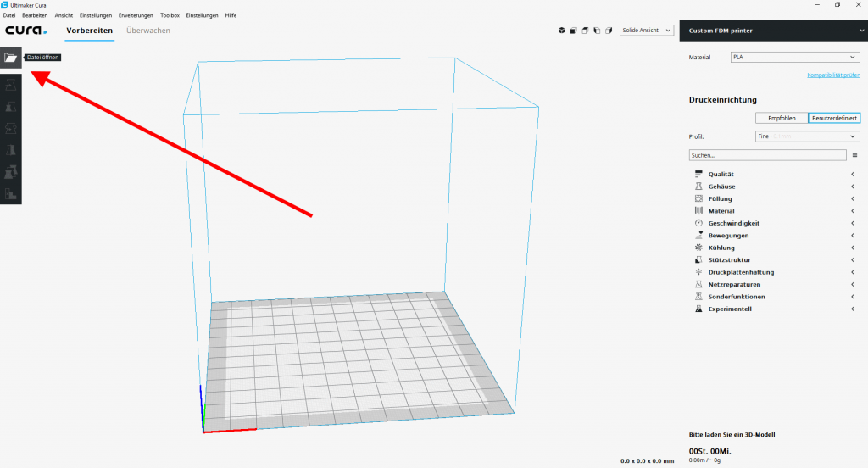Click the Stützstruktur category icon
The width and height of the screenshot is (868, 468).
tap(698, 259)
